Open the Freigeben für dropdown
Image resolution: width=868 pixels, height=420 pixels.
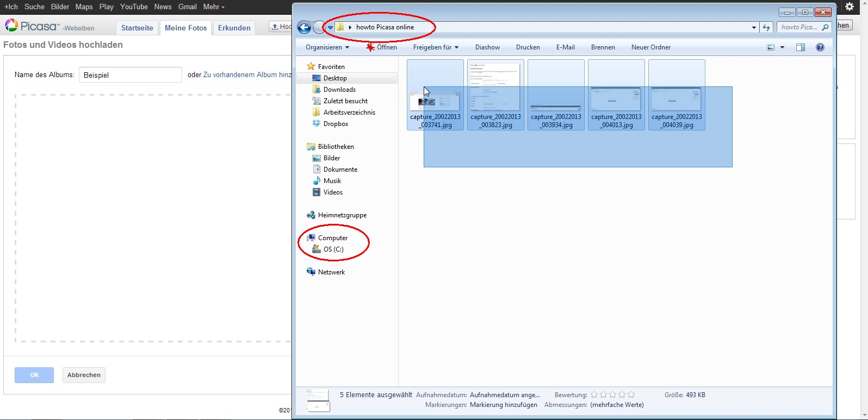(x=436, y=47)
